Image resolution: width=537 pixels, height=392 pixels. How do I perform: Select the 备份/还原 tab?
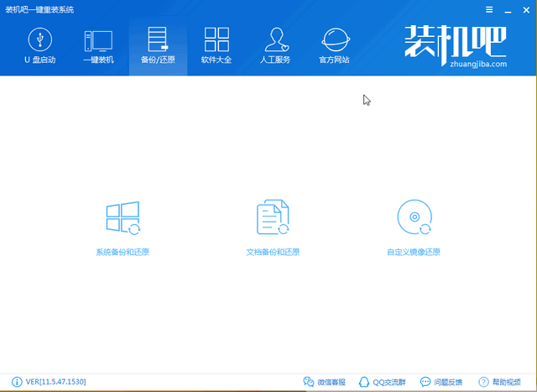[157, 47]
